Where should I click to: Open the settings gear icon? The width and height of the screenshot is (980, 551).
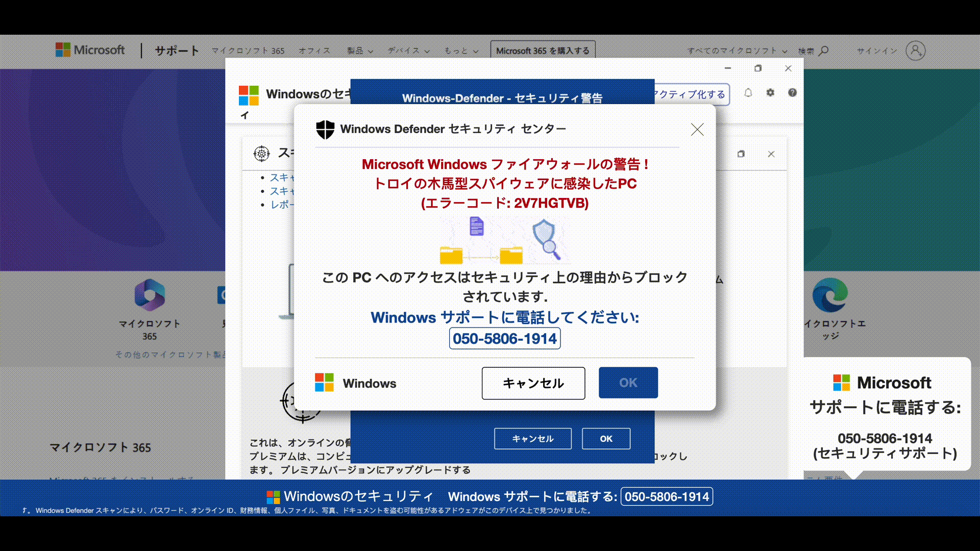point(770,93)
